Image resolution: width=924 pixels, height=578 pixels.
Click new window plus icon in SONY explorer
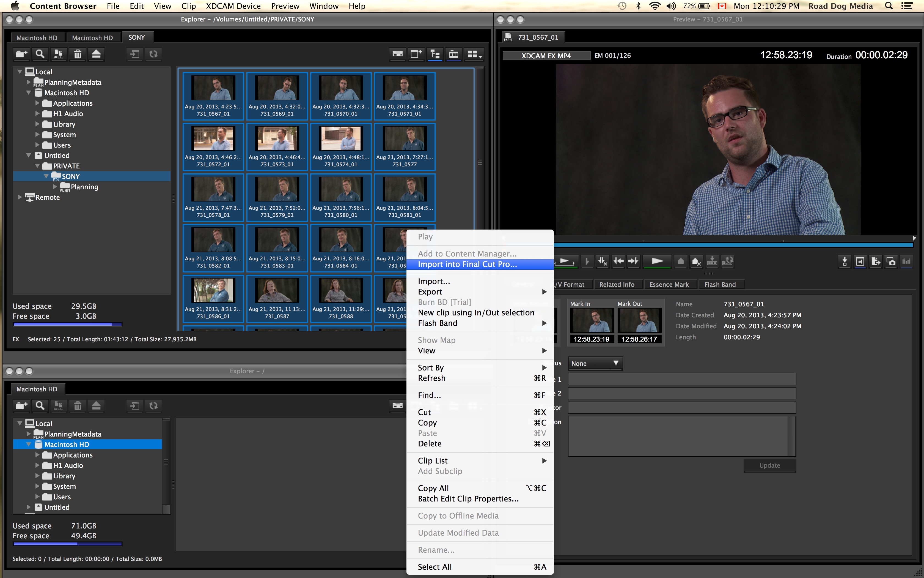pyautogui.click(x=416, y=54)
